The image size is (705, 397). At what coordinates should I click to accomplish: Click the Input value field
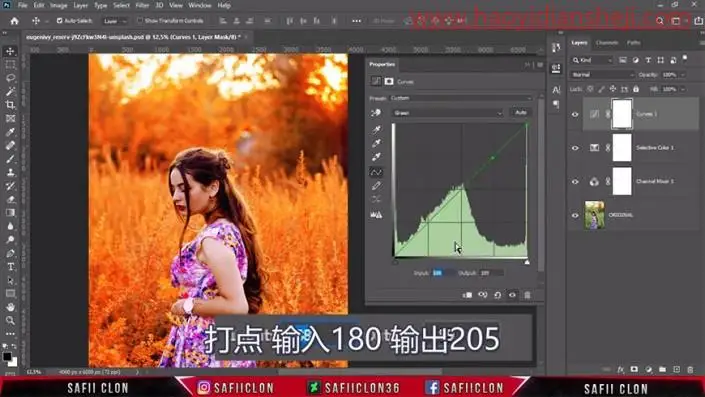coord(443,273)
